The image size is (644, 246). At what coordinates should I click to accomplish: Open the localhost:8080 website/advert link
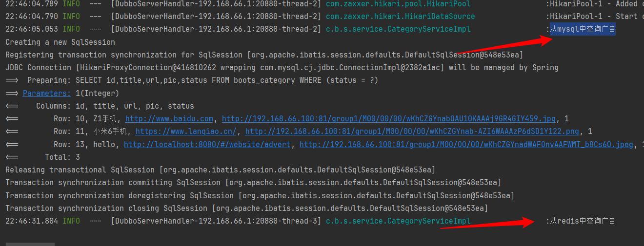(x=207, y=144)
